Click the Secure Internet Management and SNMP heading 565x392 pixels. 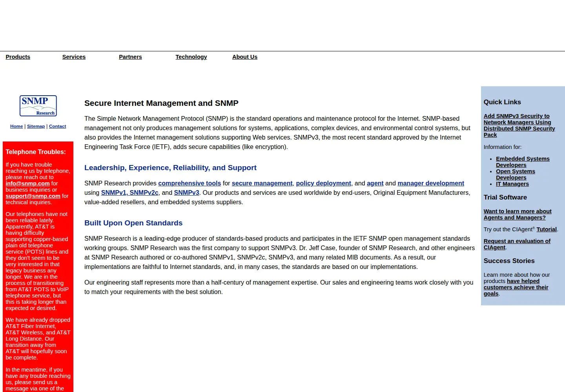[161, 103]
